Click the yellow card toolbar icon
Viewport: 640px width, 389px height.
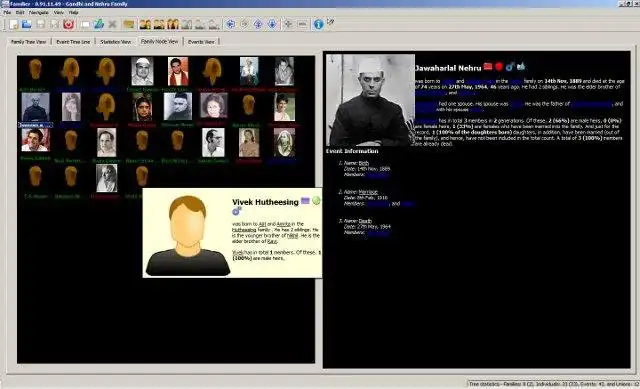129,24
